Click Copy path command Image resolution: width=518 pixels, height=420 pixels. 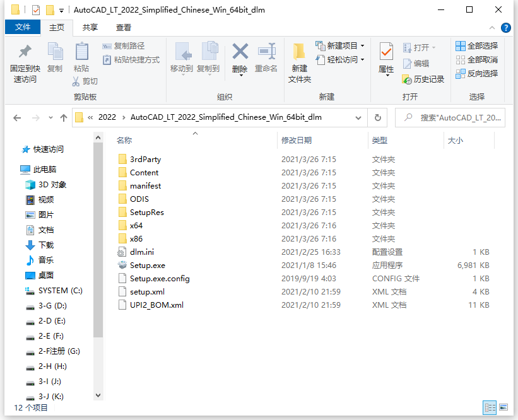click(x=124, y=46)
